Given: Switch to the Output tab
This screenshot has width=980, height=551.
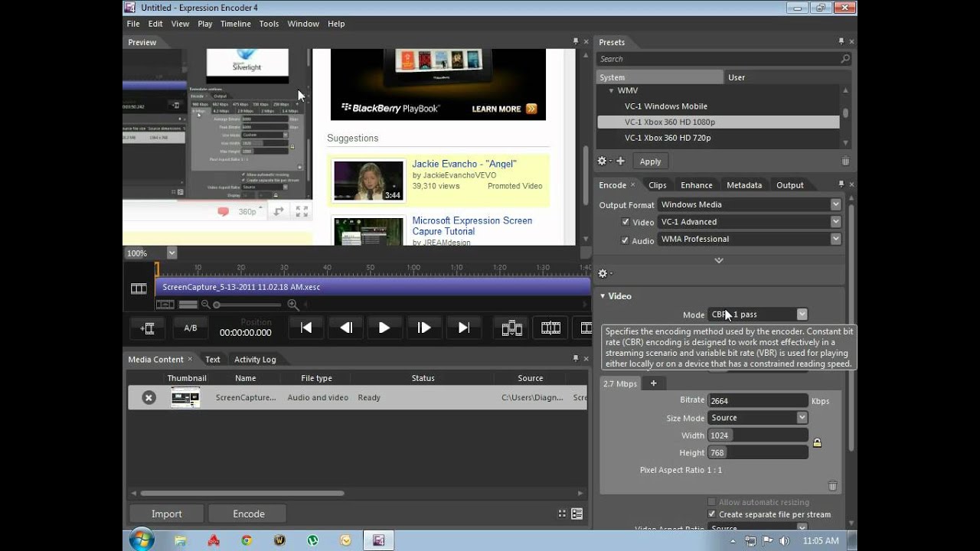Looking at the screenshot, I should [x=790, y=185].
